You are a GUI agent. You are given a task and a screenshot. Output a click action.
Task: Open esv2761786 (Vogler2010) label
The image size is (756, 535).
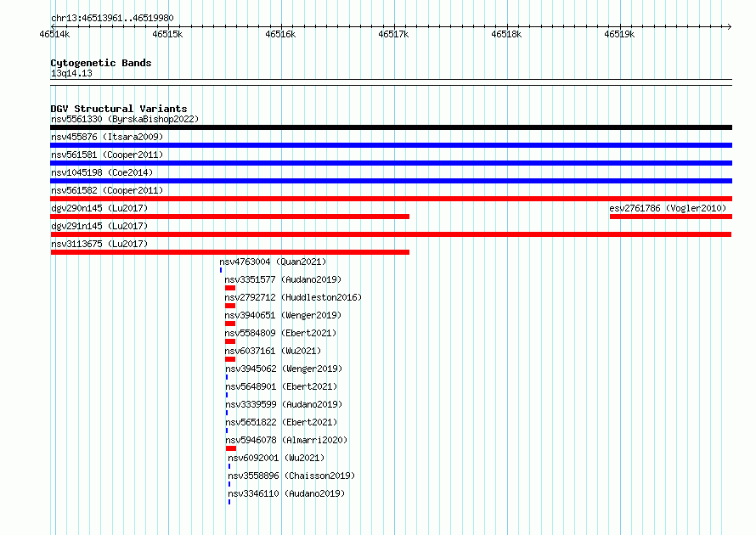[668, 208]
